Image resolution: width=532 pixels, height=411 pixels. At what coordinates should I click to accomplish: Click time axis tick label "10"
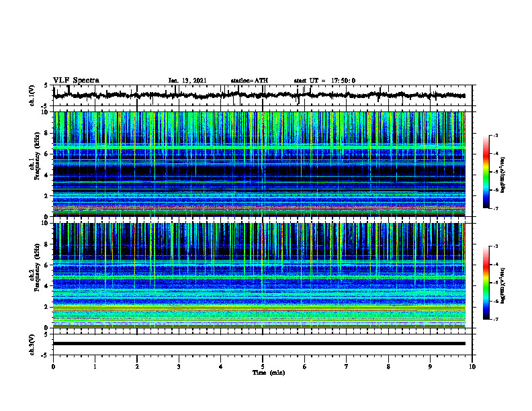472,367
